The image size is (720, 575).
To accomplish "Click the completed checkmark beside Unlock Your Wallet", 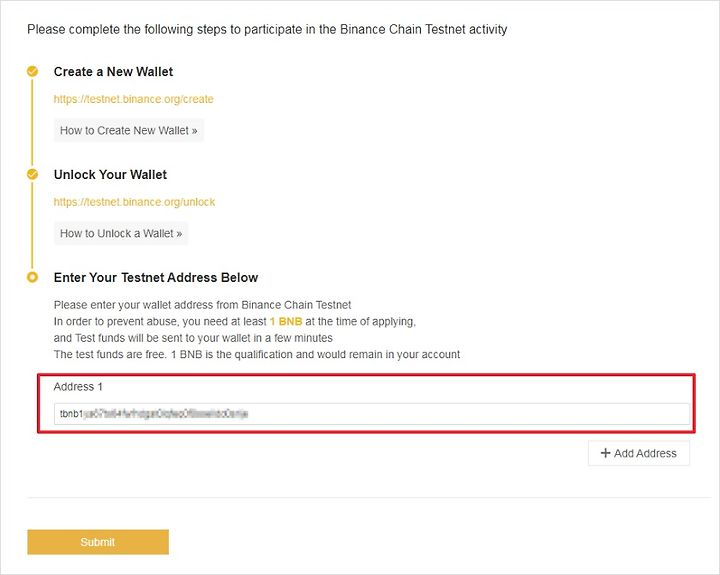I will 32,174.
